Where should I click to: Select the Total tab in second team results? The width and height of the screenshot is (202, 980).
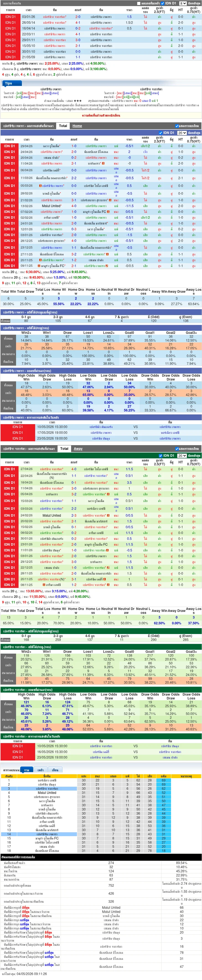[64, 448]
